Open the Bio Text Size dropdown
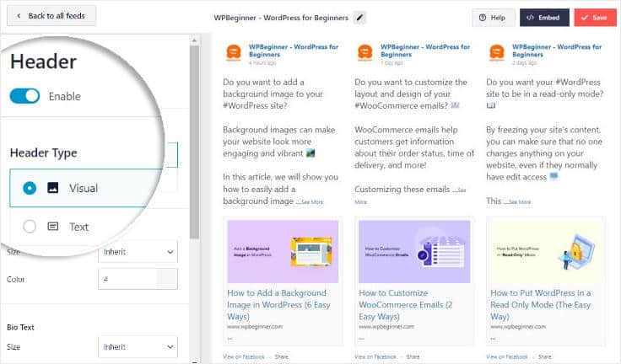621x364 pixels. click(x=138, y=346)
